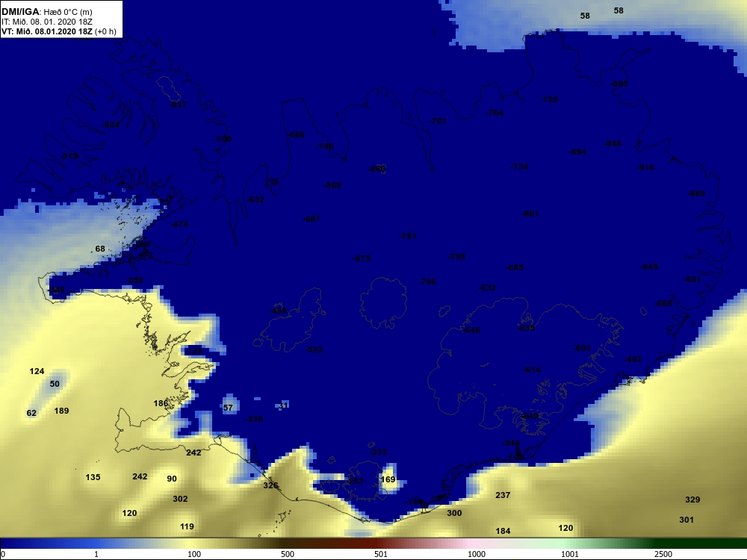Click the value 169 on the map
This screenshot has height=560, width=747.
point(388,479)
